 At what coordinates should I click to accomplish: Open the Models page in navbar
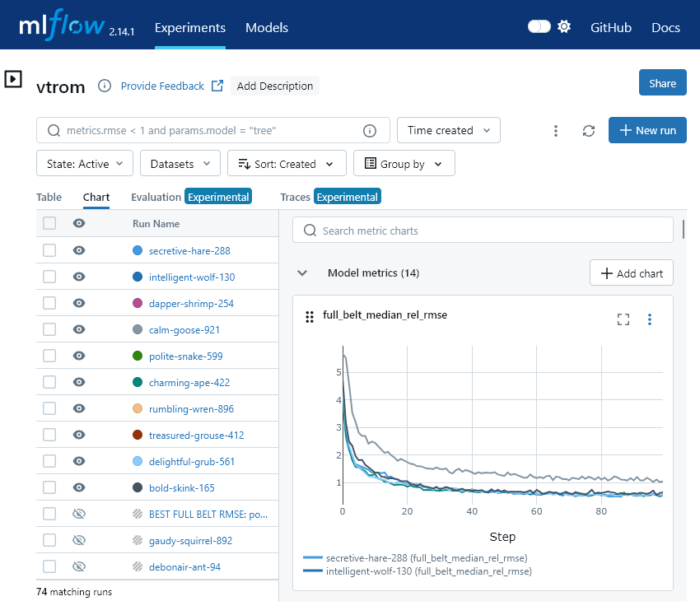(267, 27)
